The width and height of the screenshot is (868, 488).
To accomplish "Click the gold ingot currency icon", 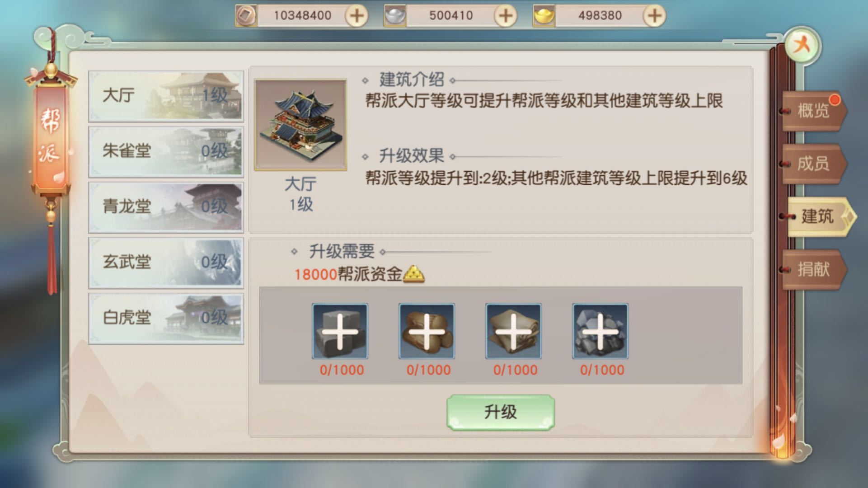I will [x=544, y=16].
